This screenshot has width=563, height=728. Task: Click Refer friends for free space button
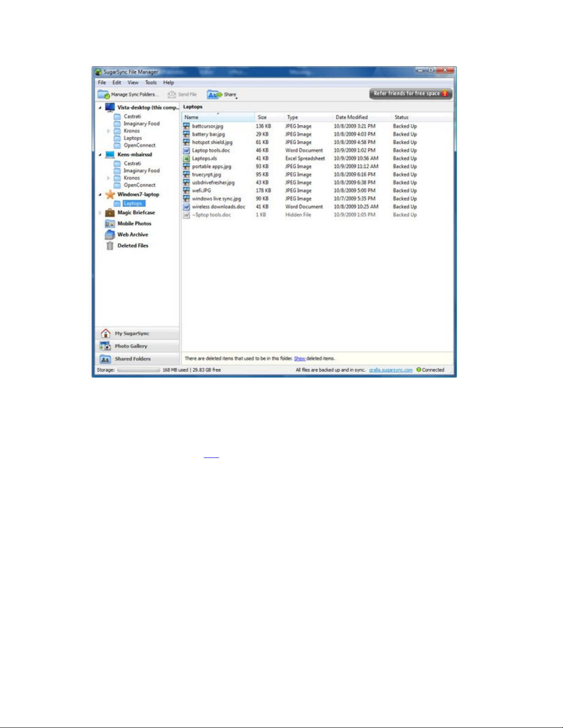(410, 94)
